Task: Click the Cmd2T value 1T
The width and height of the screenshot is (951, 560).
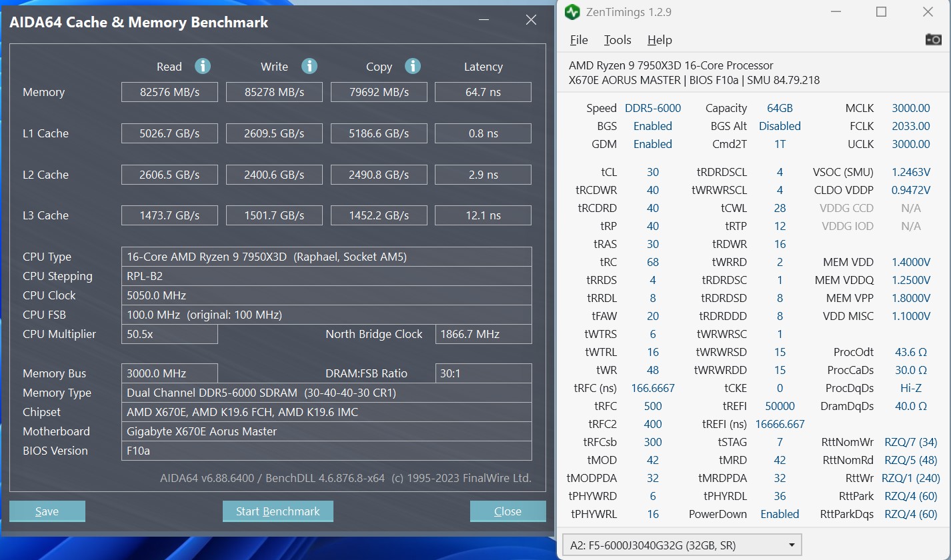Action: (x=780, y=144)
